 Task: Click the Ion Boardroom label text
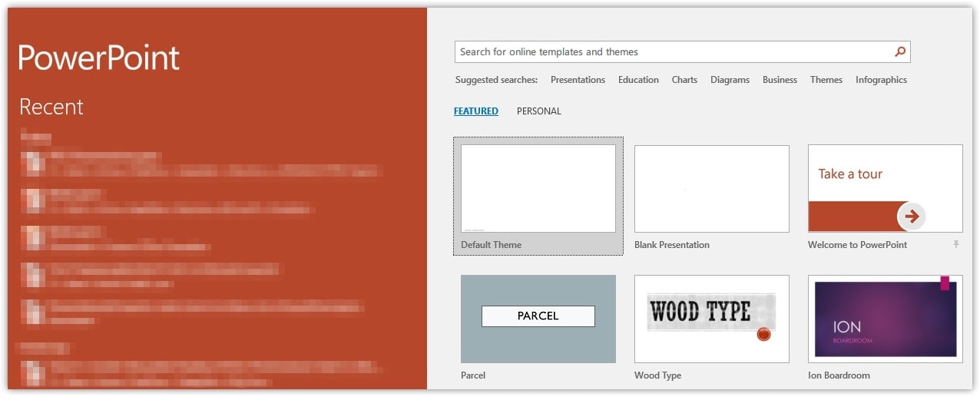pos(839,375)
